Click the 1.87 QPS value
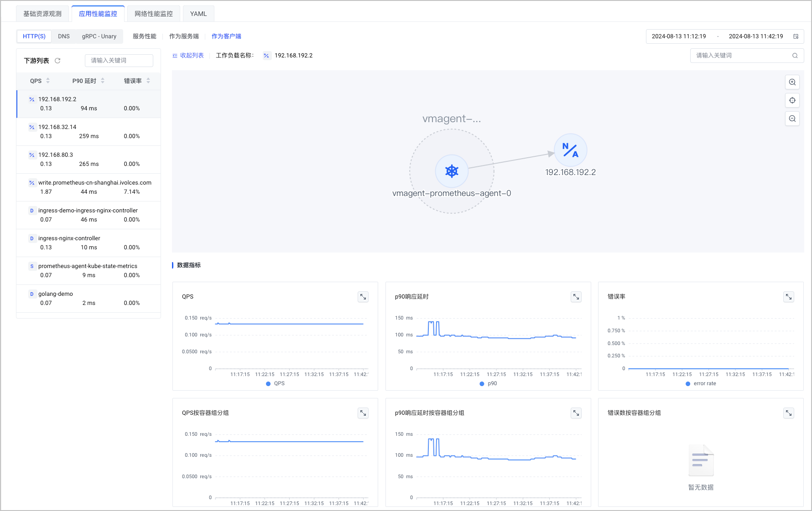The height and width of the screenshot is (511, 812). point(46,192)
